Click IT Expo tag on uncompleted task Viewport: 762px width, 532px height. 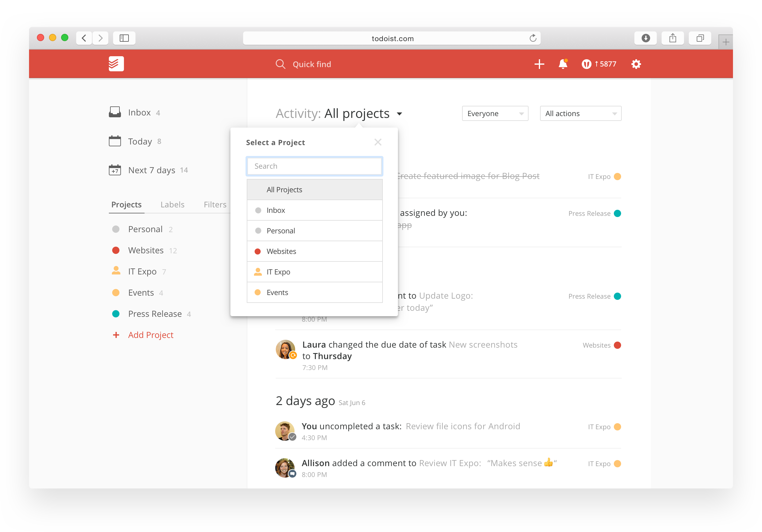(604, 427)
